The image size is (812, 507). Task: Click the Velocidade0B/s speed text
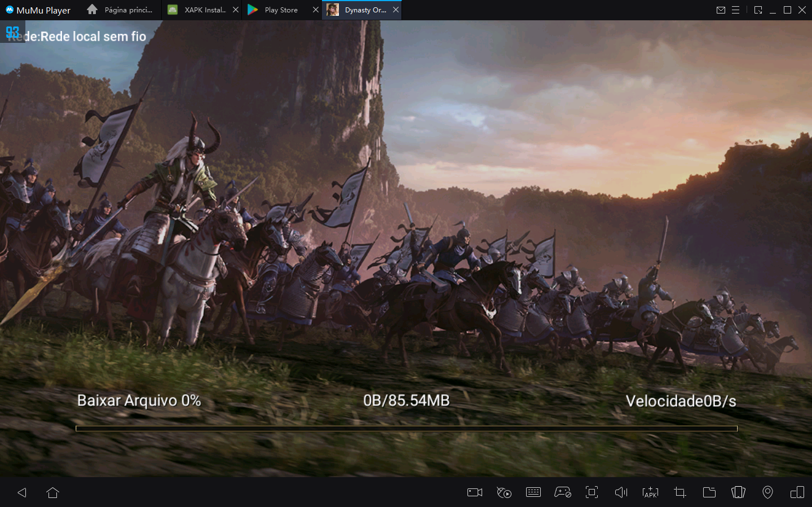click(681, 401)
